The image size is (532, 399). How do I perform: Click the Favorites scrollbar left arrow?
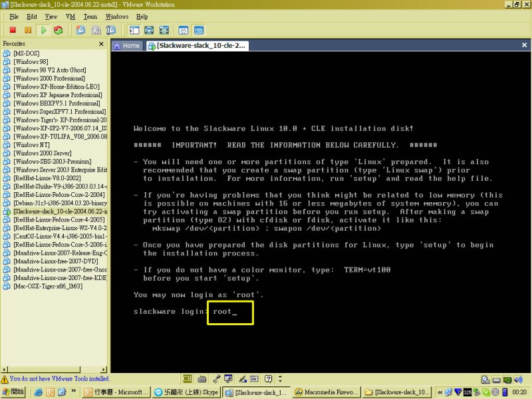coord(4,369)
